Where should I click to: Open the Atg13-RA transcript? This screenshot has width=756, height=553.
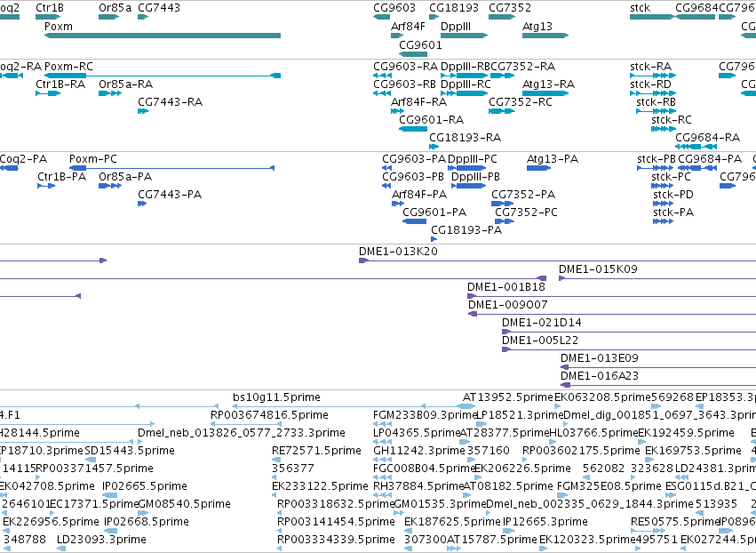coord(545,93)
